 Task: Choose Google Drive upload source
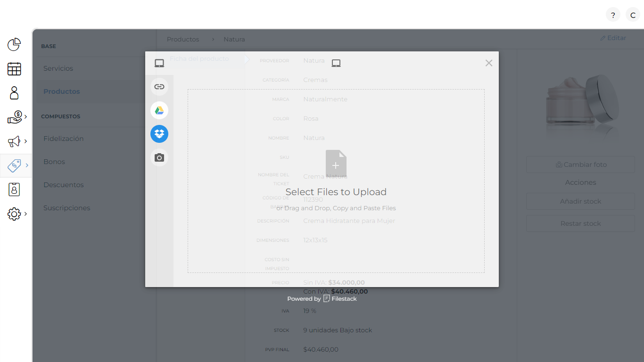159,110
